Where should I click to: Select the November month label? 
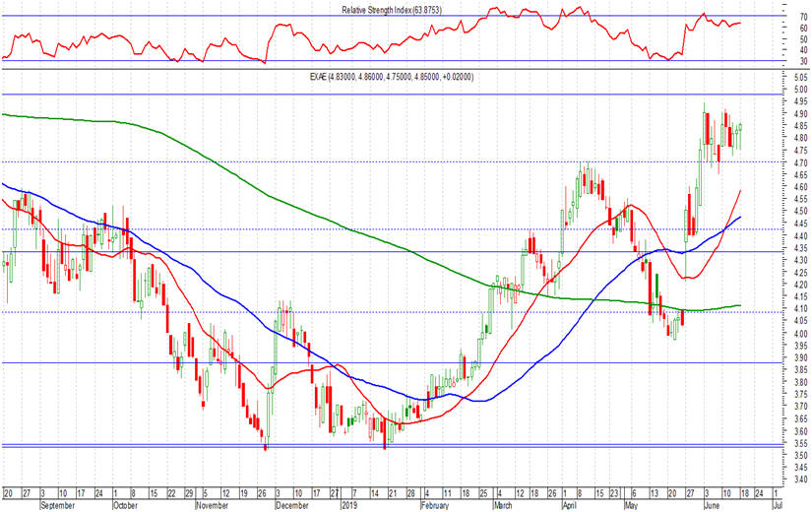pyautogui.click(x=213, y=505)
